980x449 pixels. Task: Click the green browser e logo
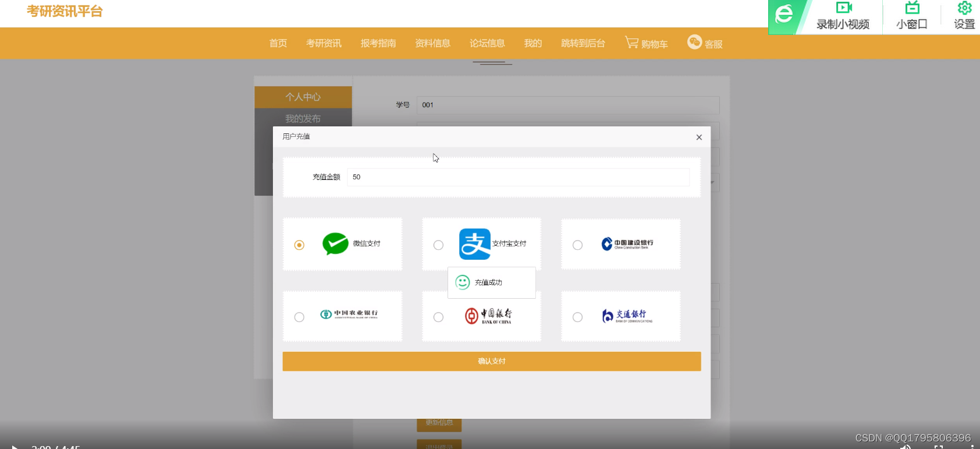click(784, 14)
